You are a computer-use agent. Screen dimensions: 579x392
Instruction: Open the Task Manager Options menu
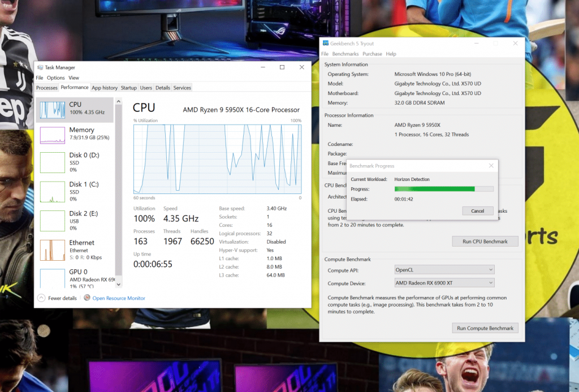click(x=56, y=77)
